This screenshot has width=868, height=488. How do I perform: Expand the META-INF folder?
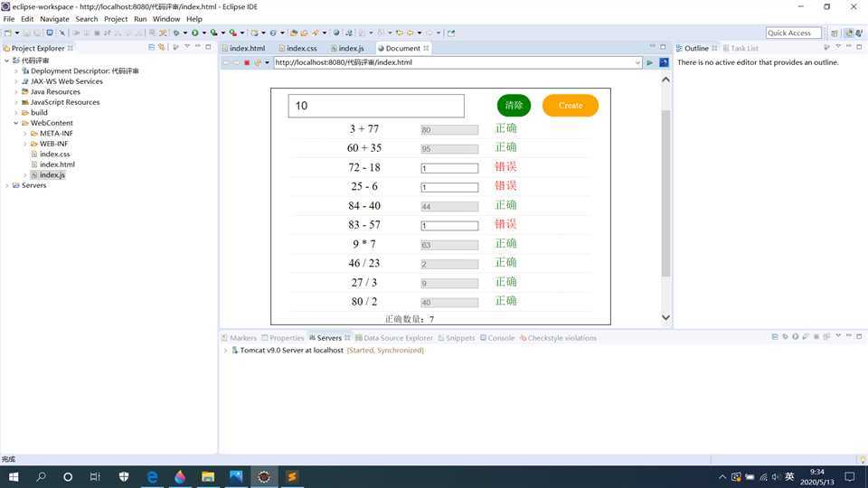25,134
